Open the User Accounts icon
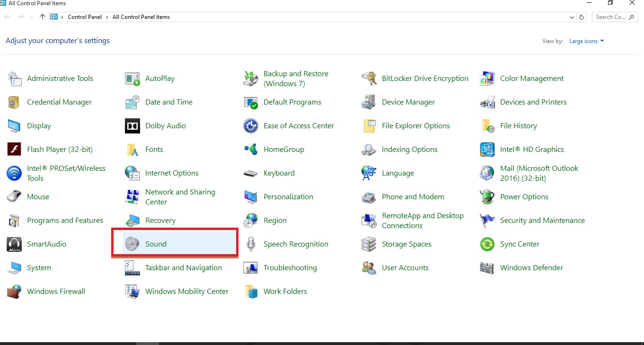Image resolution: width=644 pixels, height=345 pixels. tap(369, 268)
